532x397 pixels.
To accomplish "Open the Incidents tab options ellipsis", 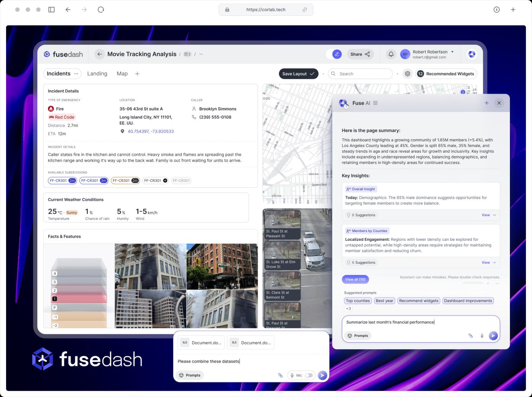I will click(76, 74).
